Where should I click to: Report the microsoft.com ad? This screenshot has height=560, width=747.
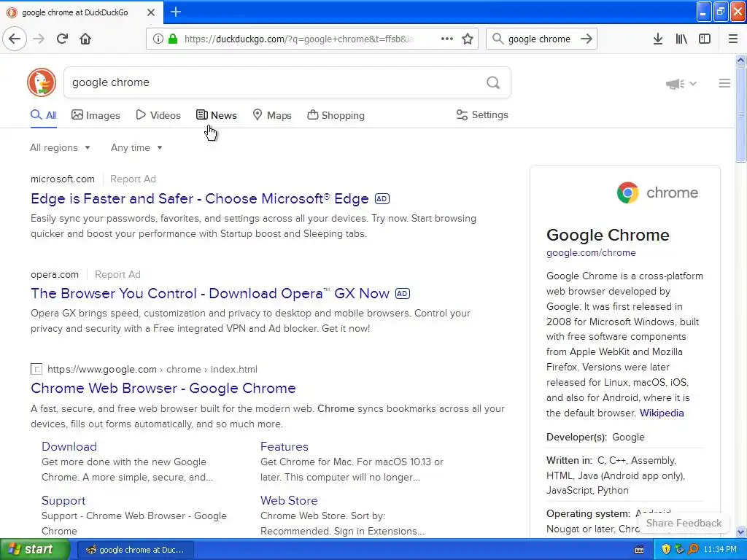[133, 179]
